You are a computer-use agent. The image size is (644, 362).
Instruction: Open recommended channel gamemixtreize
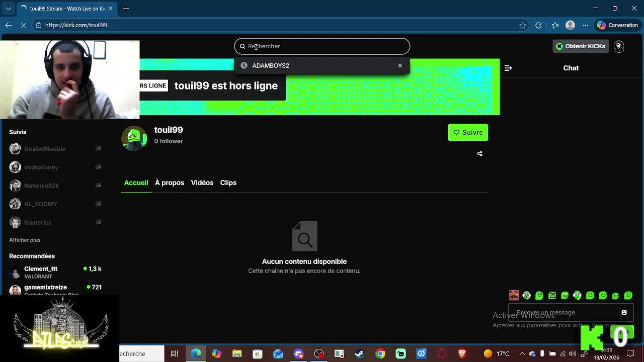[55, 289]
